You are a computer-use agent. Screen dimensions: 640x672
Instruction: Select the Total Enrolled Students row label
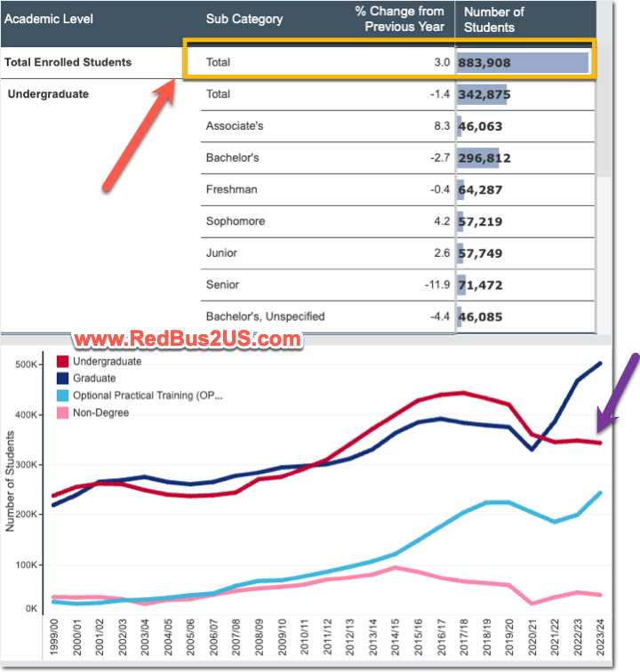[68, 62]
